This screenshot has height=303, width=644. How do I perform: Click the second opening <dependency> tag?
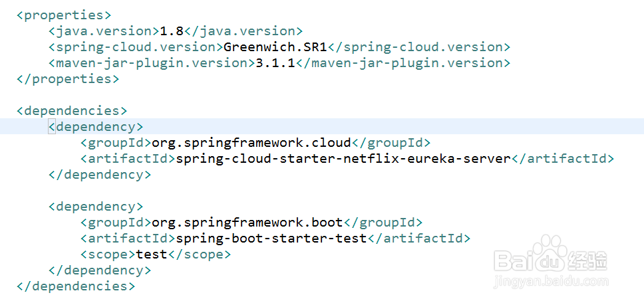click(x=96, y=206)
